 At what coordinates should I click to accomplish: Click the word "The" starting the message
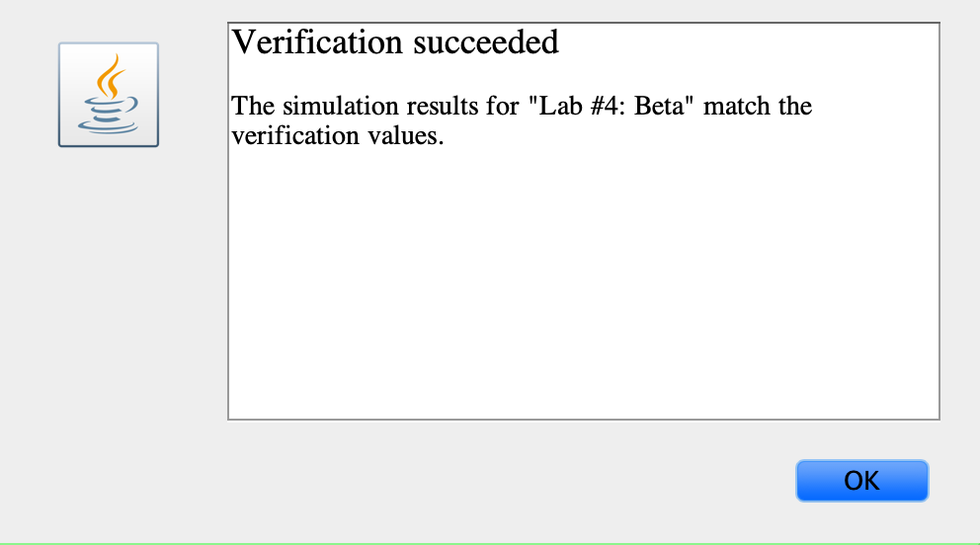point(253,106)
